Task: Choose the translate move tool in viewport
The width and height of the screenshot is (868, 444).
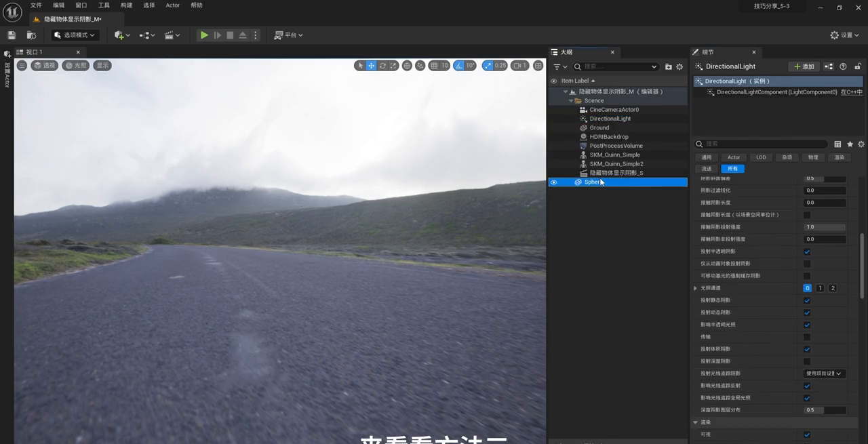Action: [x=372, y=66]
